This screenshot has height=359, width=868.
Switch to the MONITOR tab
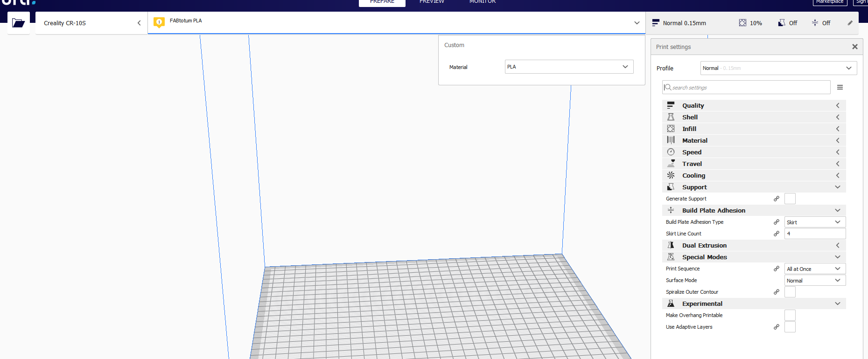(x=483, y=2)
